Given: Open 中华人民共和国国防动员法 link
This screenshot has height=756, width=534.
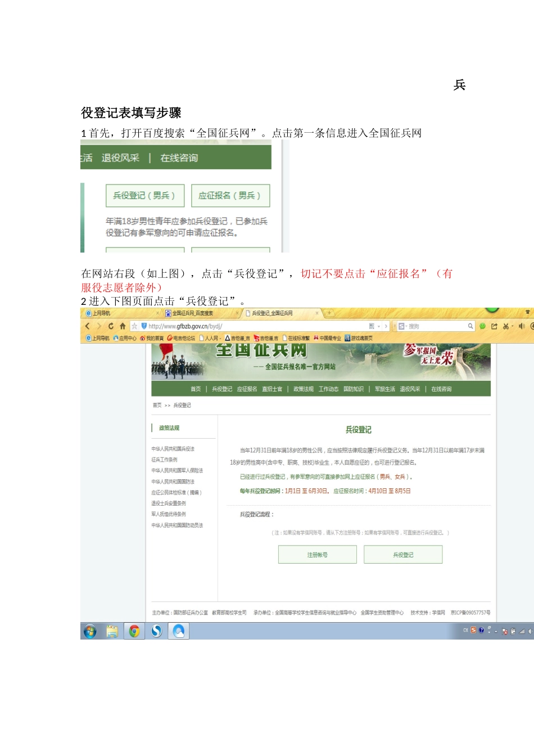Looking at the screenshot, I should 177,525.
